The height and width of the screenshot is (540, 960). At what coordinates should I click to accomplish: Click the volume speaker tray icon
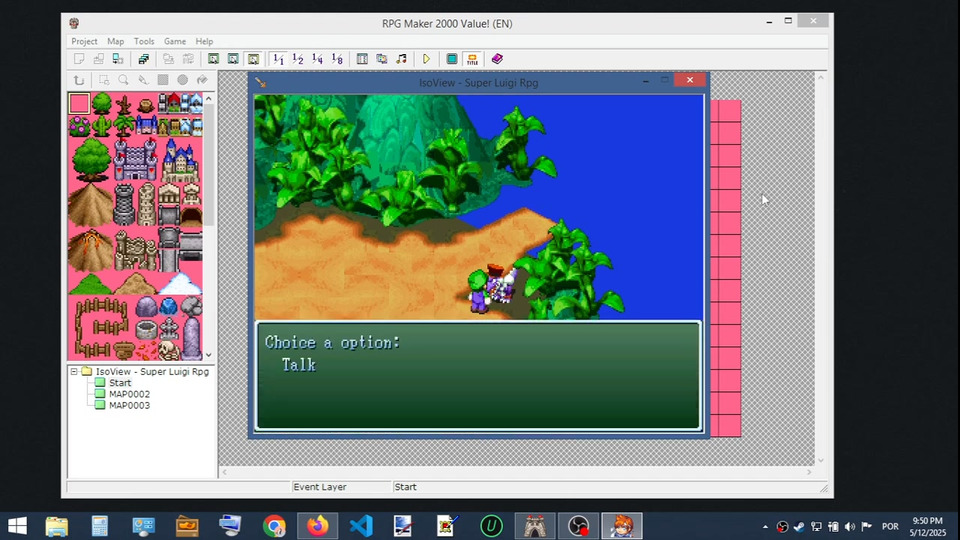850,527
